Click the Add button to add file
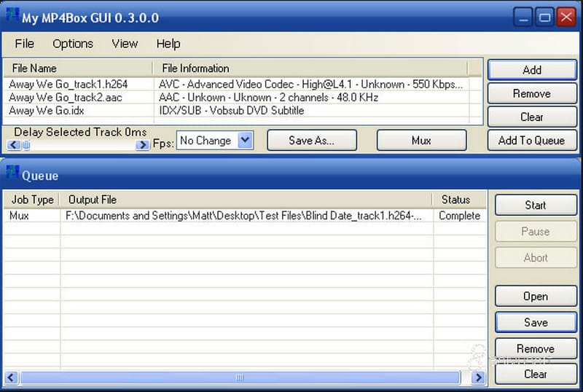 click(x=531, y=70)
